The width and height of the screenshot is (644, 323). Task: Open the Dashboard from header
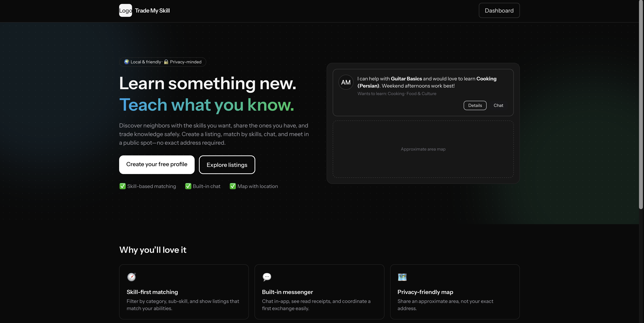click(499, 11)
